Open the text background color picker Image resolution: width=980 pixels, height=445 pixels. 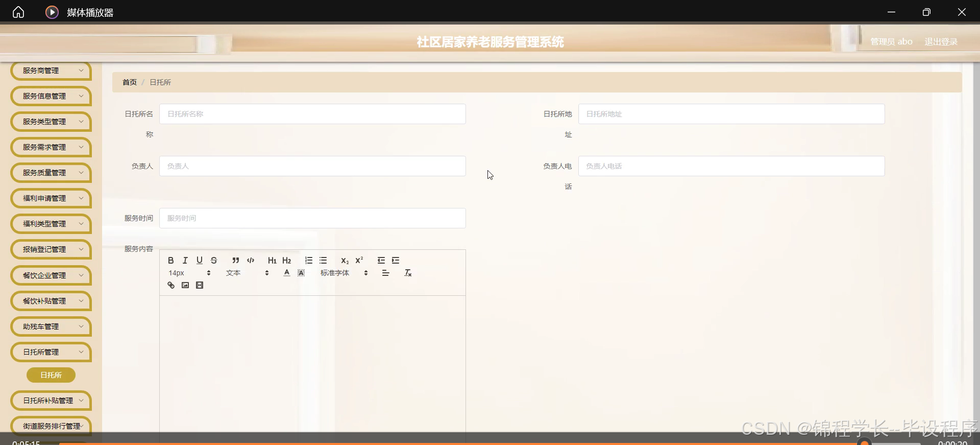point(301,273)
